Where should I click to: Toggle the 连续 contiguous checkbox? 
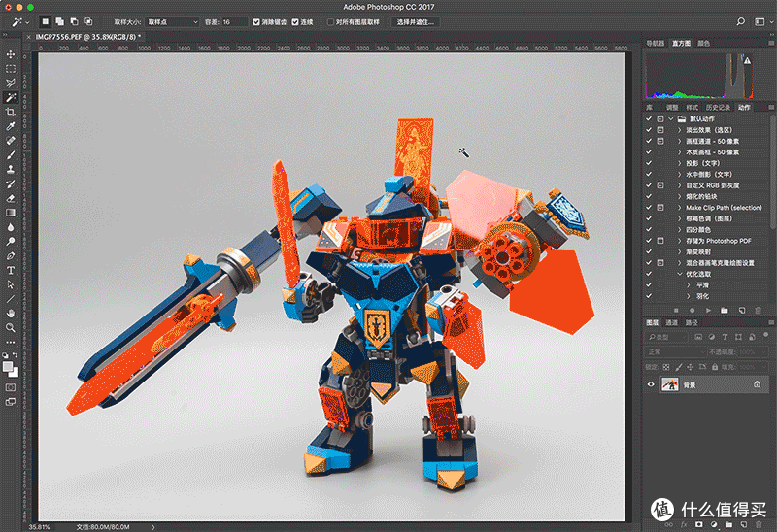click(x=295, y=21)
